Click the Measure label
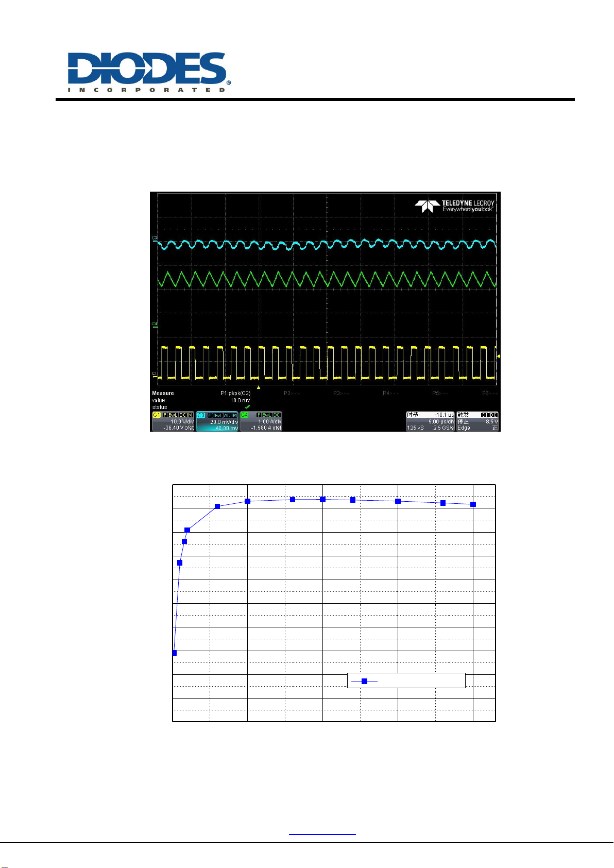 point(163,393)
